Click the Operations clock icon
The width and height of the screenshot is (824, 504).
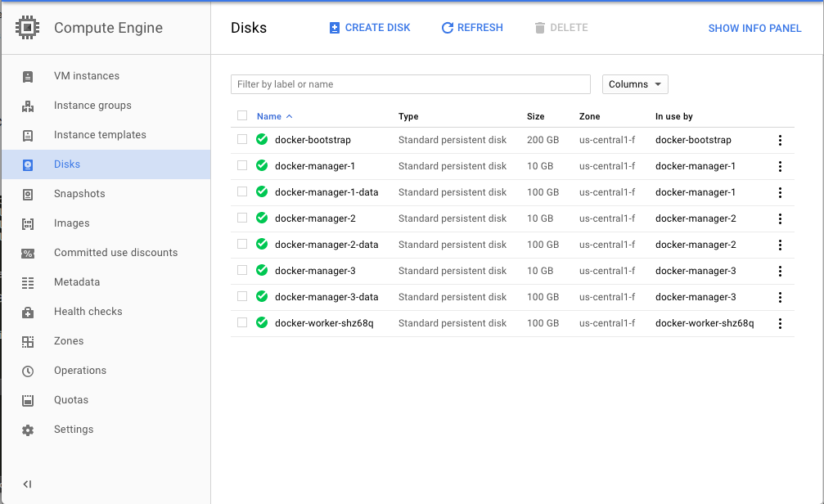point(28,371)
